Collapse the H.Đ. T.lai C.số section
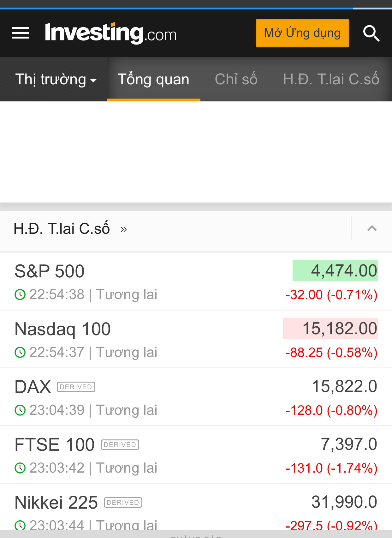The height and width of the screenshot is (538, 392). [372, 228]
